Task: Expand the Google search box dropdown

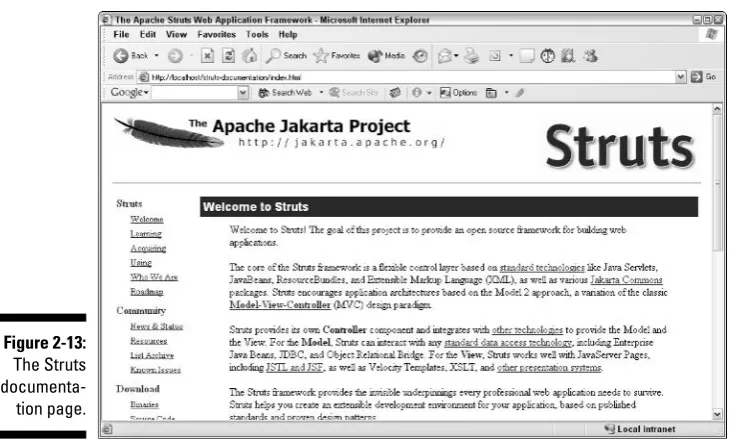Action: (243, 93)
